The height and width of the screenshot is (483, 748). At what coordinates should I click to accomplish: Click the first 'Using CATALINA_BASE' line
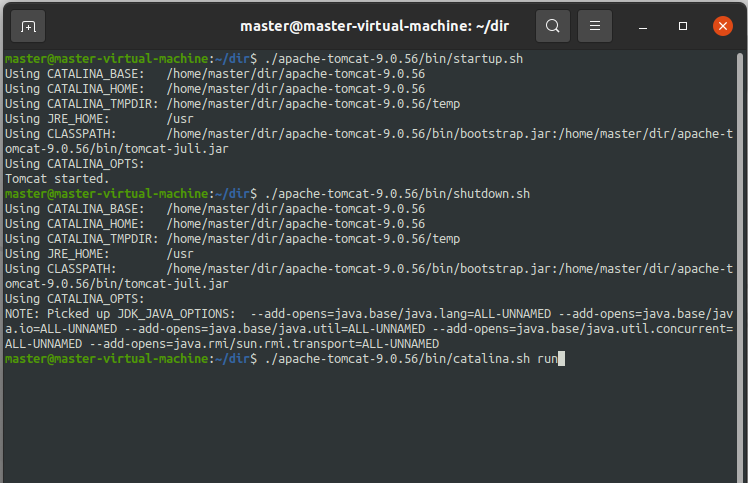coord(215,74)
